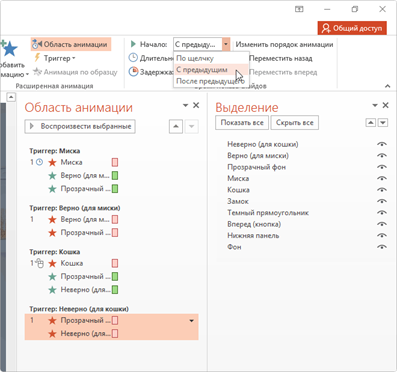Open dropdown arrow of selected Прозрачный animation
Image resolution: width=397 pixels, height=372 pixels.
[191, 321]
